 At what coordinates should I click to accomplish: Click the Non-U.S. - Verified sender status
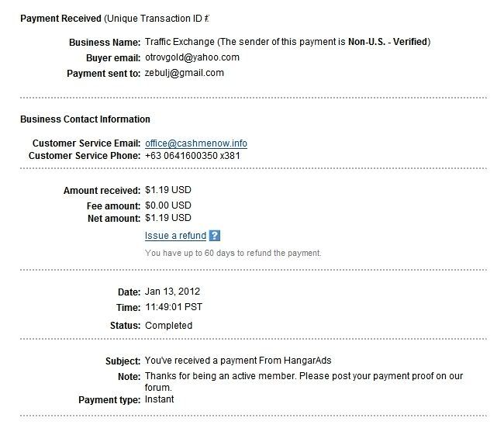tap(388, 42)
